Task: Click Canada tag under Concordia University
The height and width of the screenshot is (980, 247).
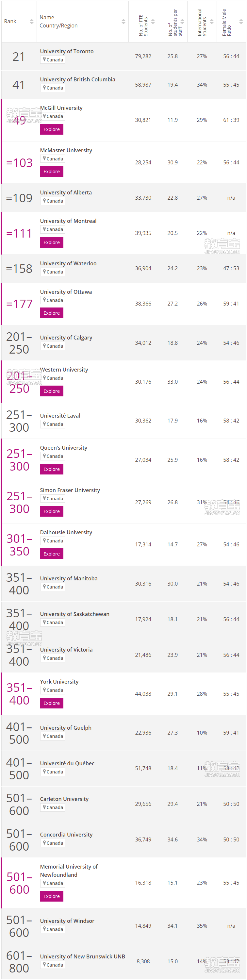Action: pyautogui.click(x=53, y=843)
